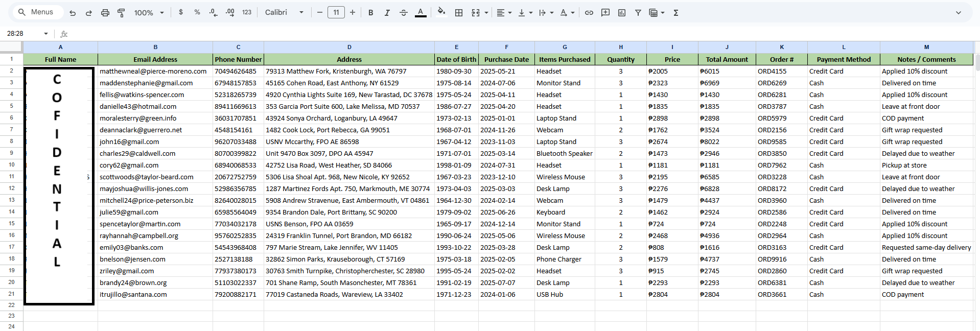Screen dimensions: 980x331
Task: Open the name box dropdown arrow
Action: point(46,34)
